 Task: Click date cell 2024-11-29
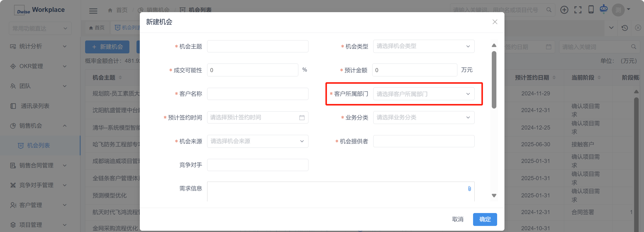[x=536, y=94]
